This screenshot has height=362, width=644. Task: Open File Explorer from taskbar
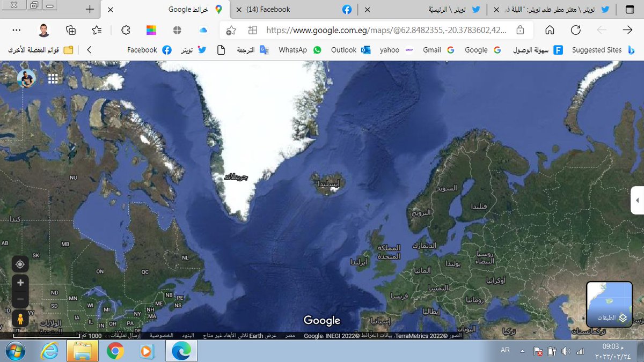(x=82, y=351)
